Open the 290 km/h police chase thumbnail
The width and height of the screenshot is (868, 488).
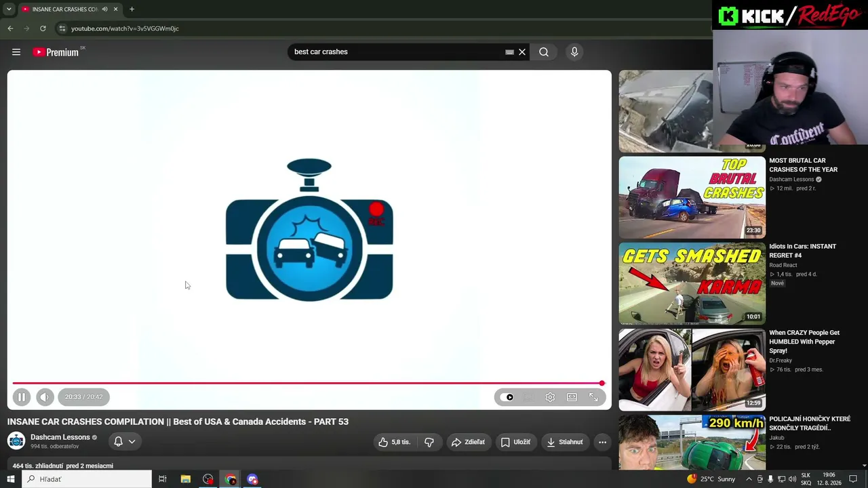point(692,442)
